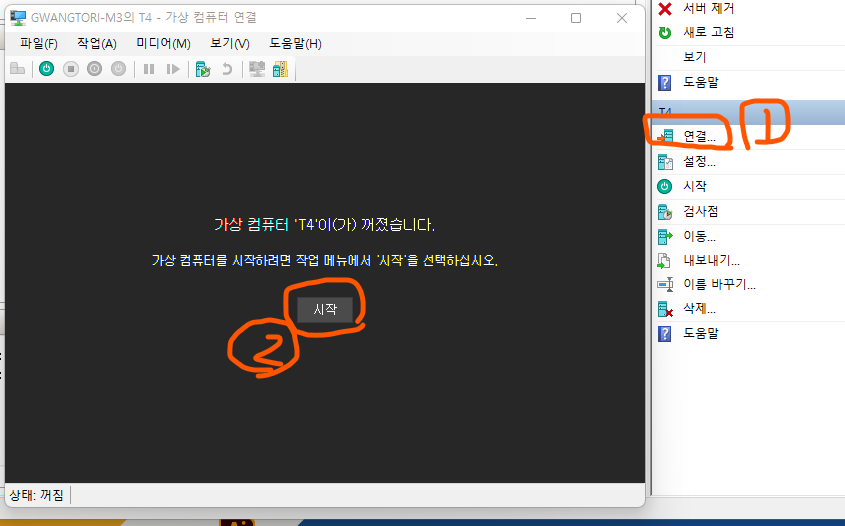The height and width of the screenshot is (526, 845).
Task: Click message 가상 컴퓨터 'T4'이(가) 꺼졌습니다.
Action: click(x=324, y=224)
